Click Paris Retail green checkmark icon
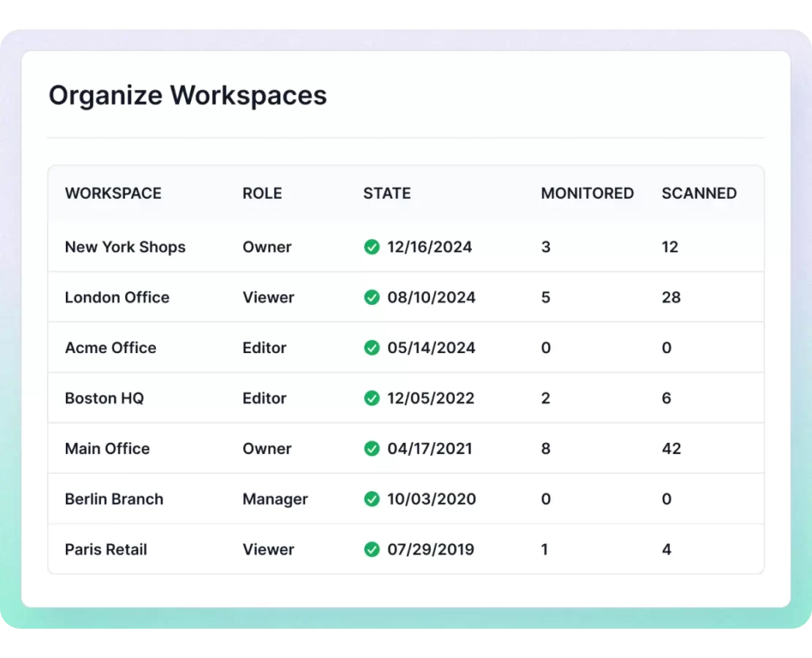Image resolution: width=812 pixels, height=658 pixels. 372,550
